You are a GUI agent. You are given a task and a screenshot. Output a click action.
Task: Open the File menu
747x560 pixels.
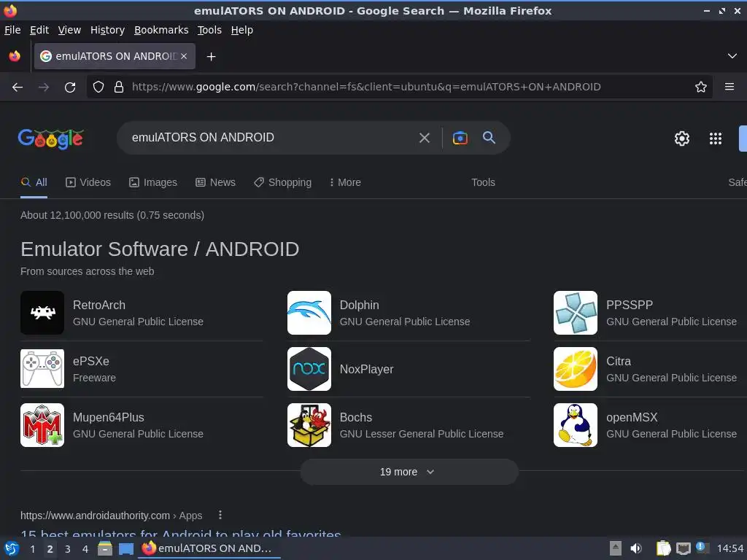tap(12, 30)
